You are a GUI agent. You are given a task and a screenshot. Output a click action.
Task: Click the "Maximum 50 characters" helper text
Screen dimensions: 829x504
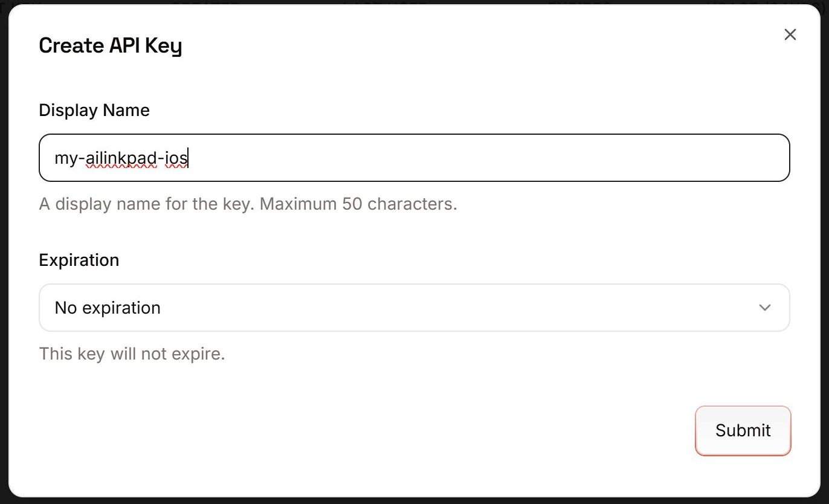click(358, 204)
